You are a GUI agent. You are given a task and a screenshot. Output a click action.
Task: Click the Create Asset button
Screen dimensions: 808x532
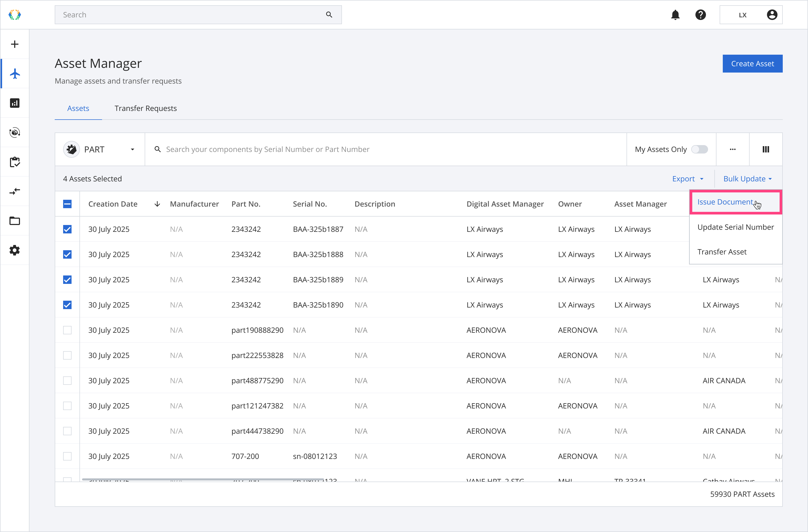pyautogui.click(x=752, y=63)
